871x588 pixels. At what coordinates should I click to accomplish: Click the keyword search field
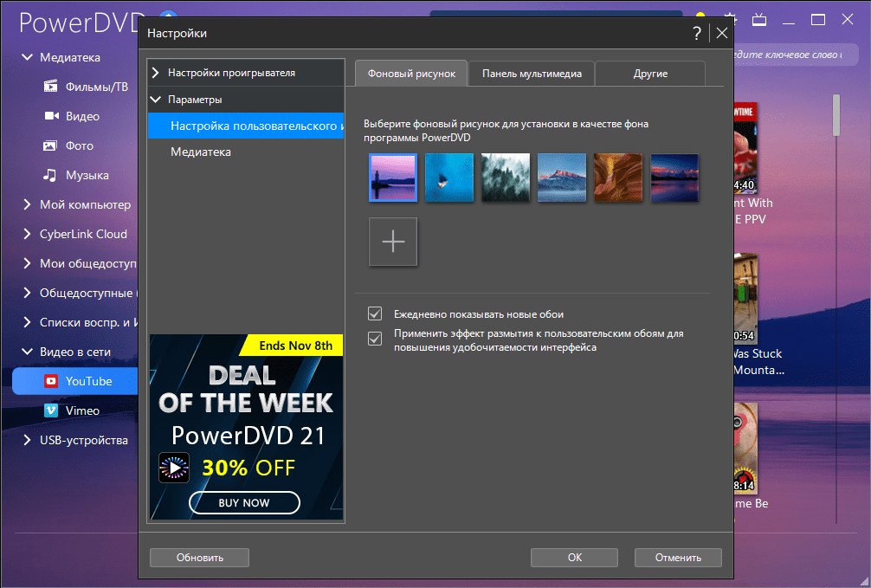click(x=796, y=55)
